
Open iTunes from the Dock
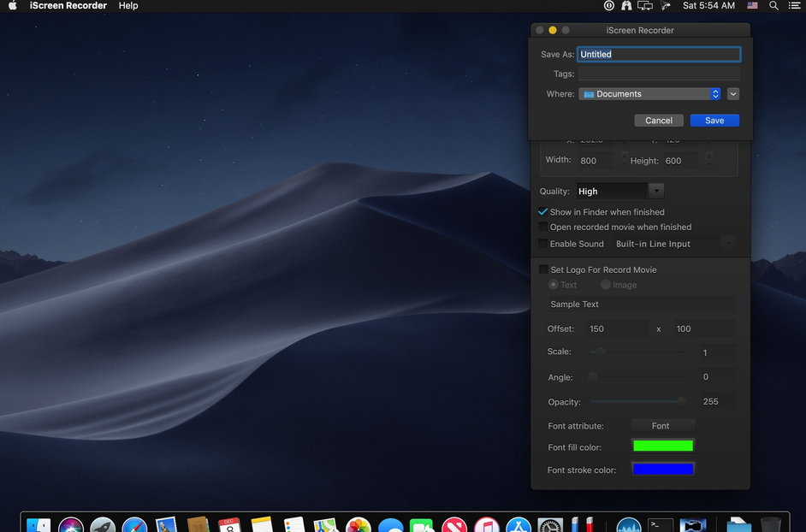[486, 524]
